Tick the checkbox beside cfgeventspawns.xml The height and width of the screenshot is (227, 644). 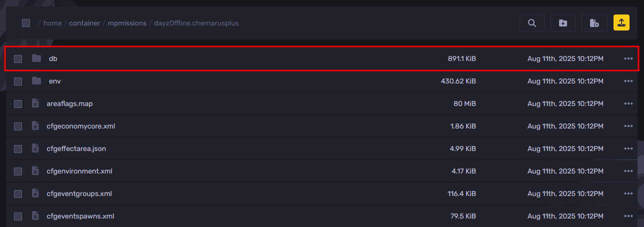(x=18, y=216)
